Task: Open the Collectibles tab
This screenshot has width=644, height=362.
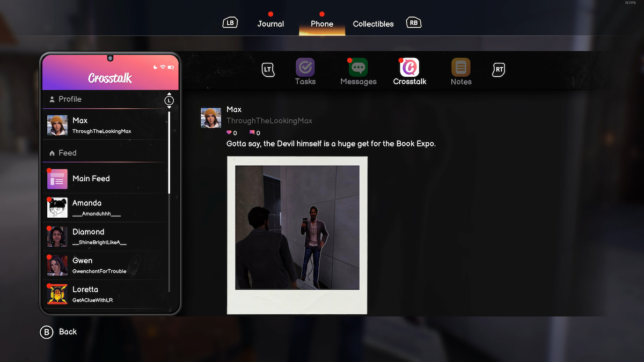Action: click(x=373, y=24)
